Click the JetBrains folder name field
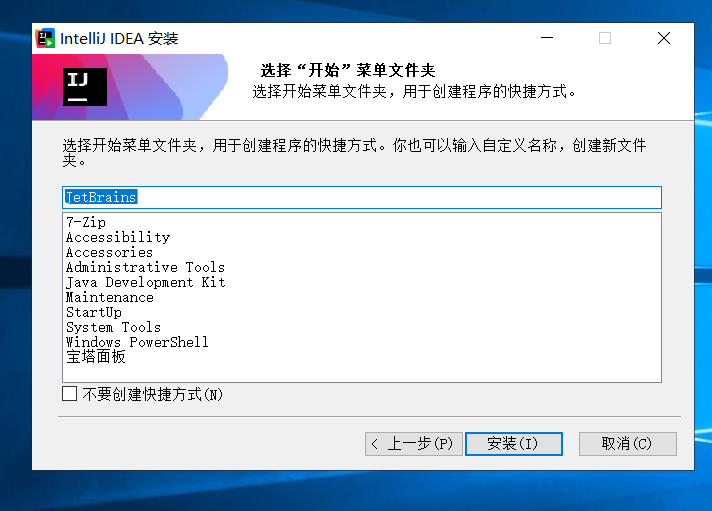The image size is (712, 511). (361, 197)
